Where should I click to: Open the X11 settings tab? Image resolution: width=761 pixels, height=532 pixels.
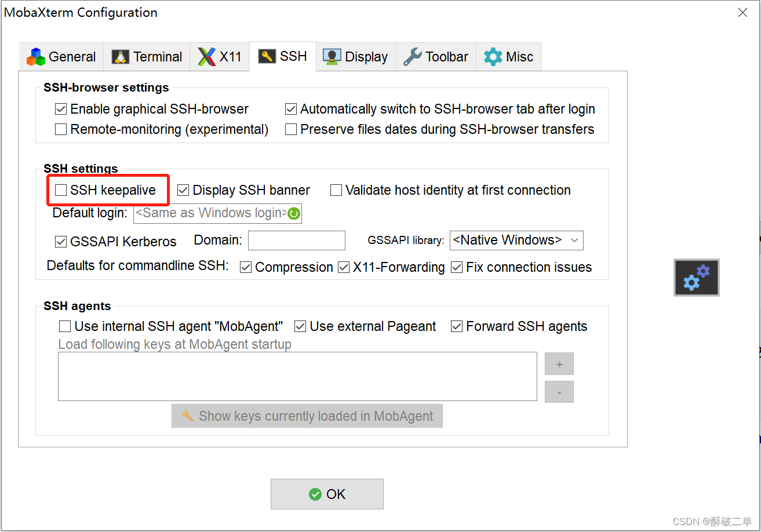tap(220, 57)
